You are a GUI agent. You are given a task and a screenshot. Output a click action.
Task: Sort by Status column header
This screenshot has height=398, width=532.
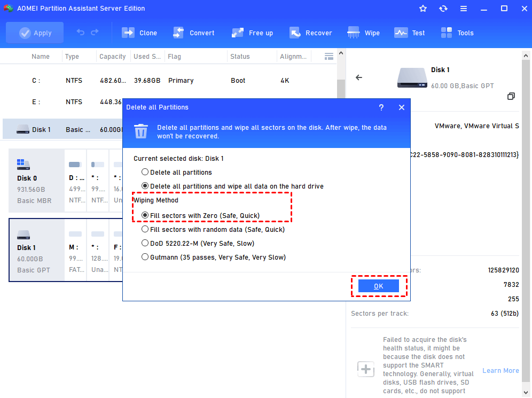pos(240,57)
